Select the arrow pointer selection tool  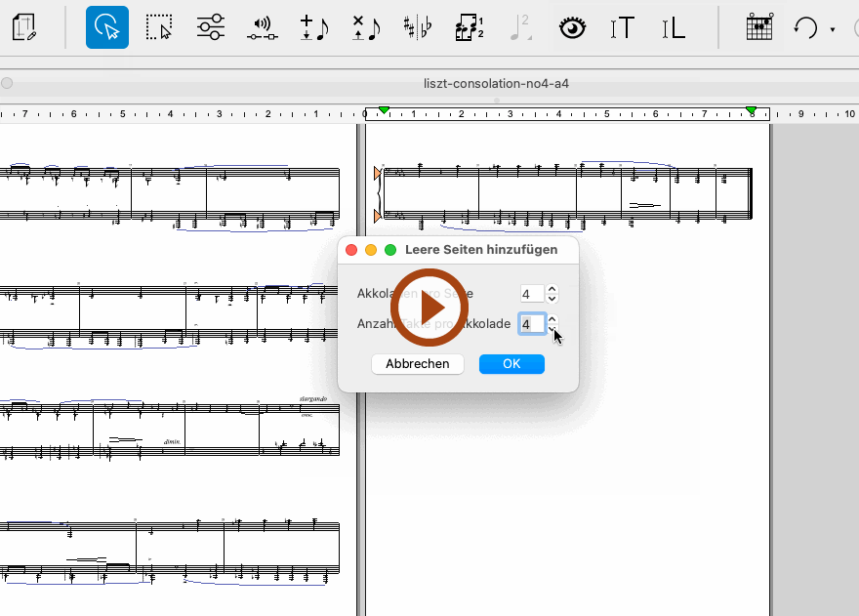coord(107,27)
